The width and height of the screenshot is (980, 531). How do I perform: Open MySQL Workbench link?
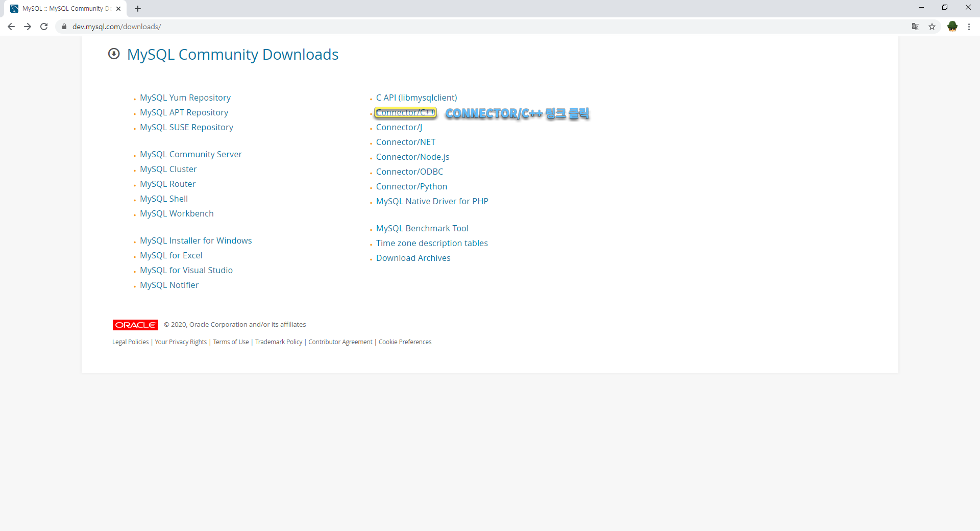[x=177, y=213]
